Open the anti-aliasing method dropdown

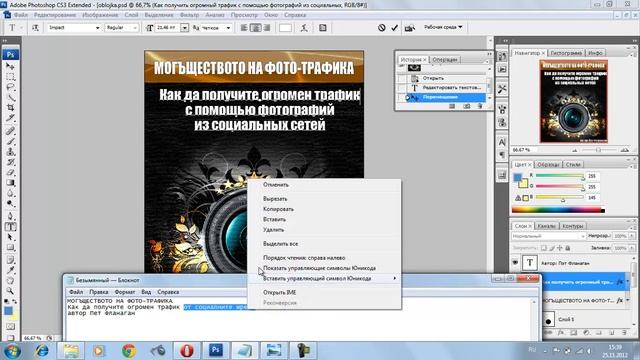pyautogui.click(x=228, y=28)
